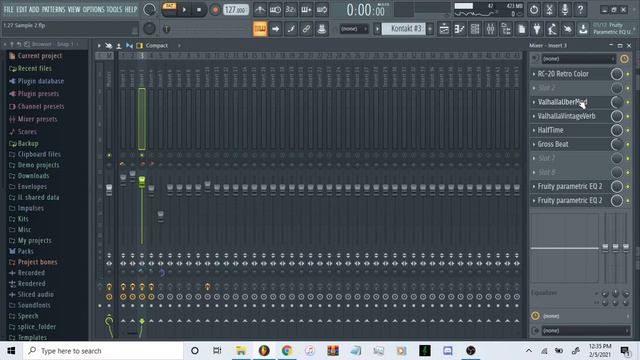Open the EDIT menu

(x=22, y=9)
